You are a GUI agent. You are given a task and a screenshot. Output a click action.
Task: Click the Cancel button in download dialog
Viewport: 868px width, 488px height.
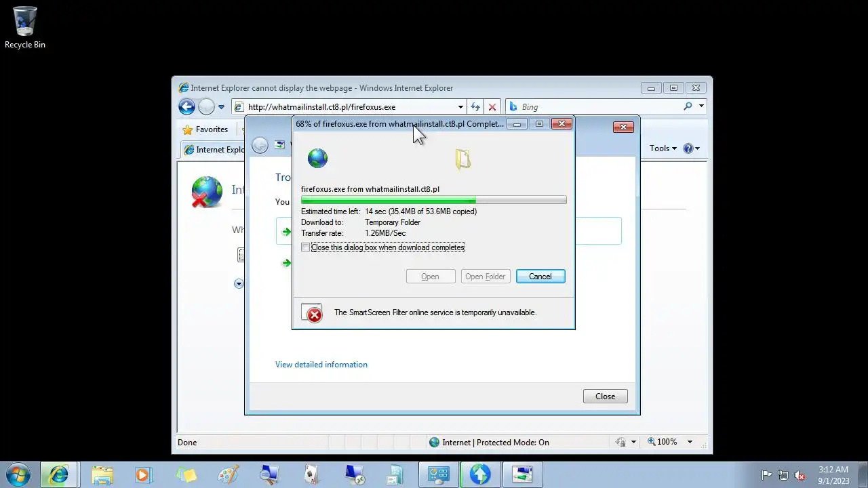click(540, 276)
